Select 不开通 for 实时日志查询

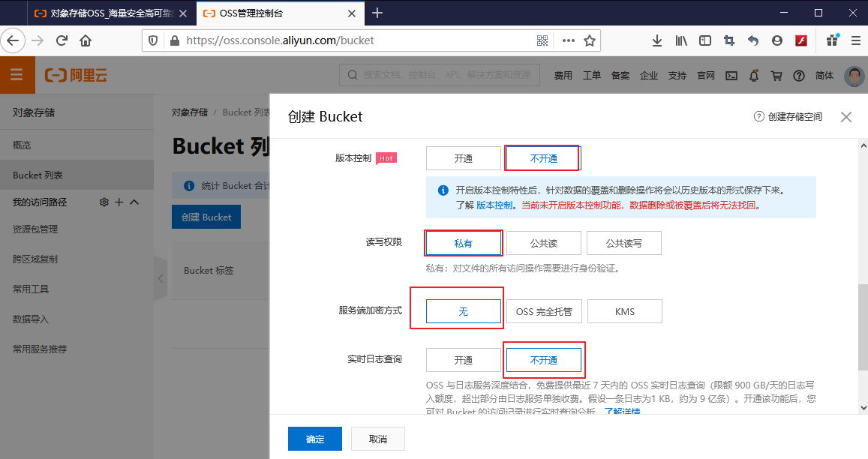tap(544, 360)
